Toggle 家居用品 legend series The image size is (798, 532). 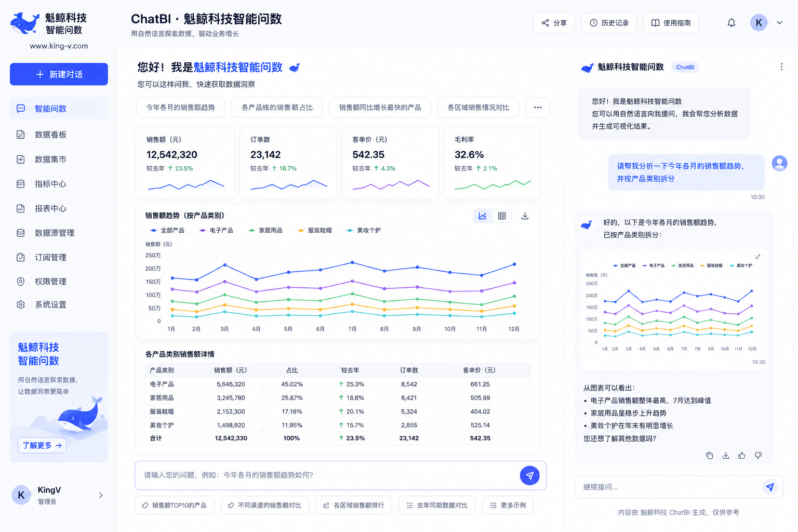[265, 230]
